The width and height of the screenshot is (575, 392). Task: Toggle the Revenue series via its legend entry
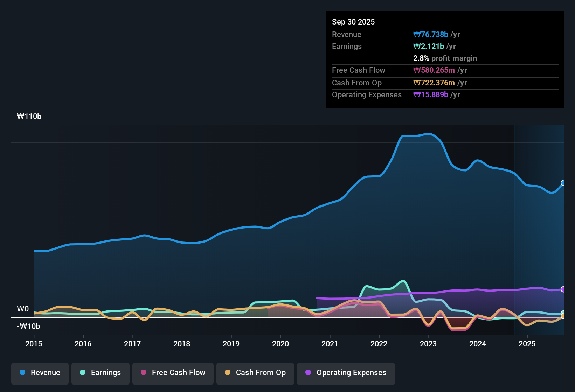(40, 373)
